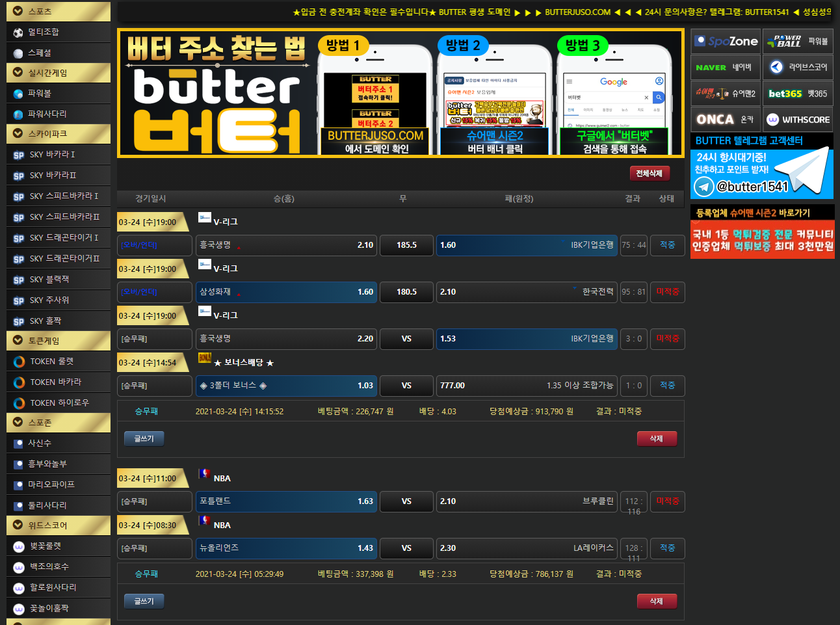Toggle the 토큰게임 section header

(18, 340)
